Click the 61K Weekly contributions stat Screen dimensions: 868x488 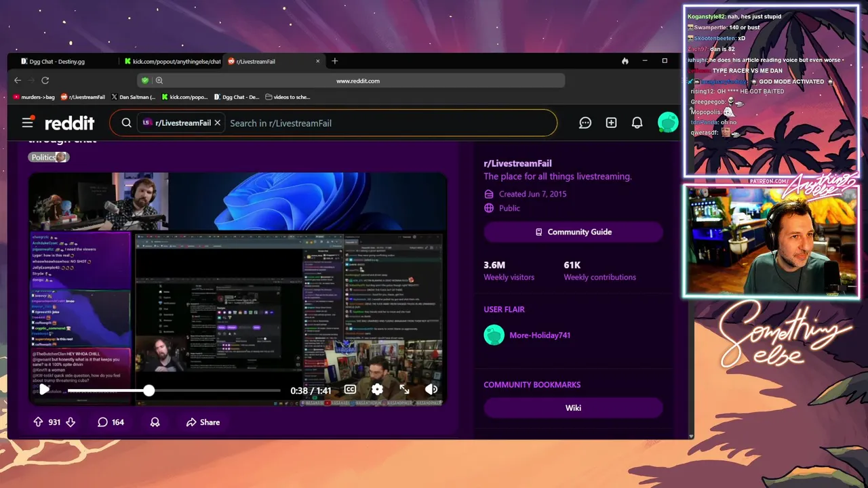[x=599, y=270]
